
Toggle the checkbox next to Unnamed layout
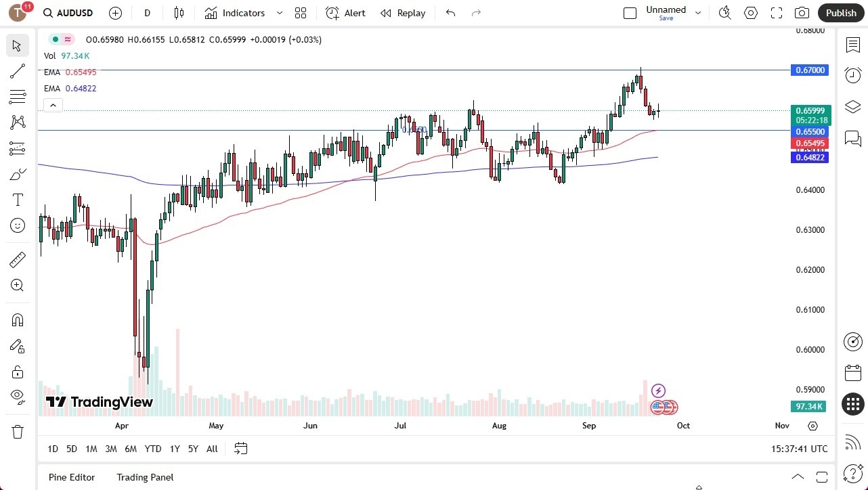coord(630,12)
